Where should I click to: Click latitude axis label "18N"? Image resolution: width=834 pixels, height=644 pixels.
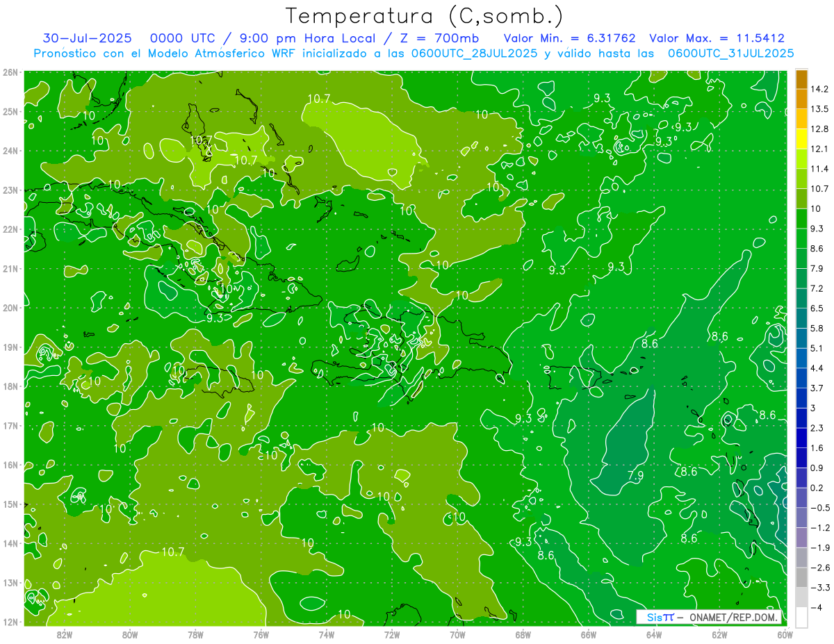10,386
